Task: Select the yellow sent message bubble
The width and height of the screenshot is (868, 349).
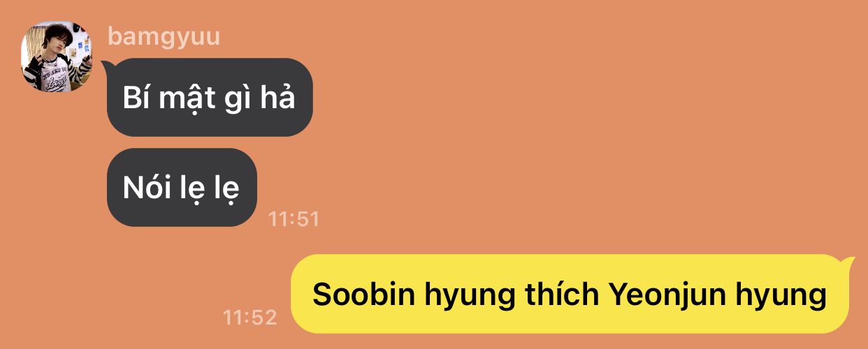Action: [x=570, y=294]
